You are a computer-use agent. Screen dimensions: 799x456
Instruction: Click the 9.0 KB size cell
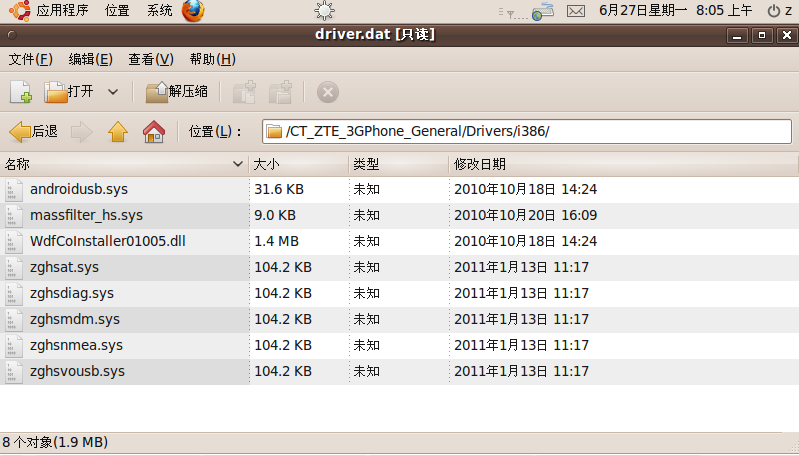coord(275,216)
